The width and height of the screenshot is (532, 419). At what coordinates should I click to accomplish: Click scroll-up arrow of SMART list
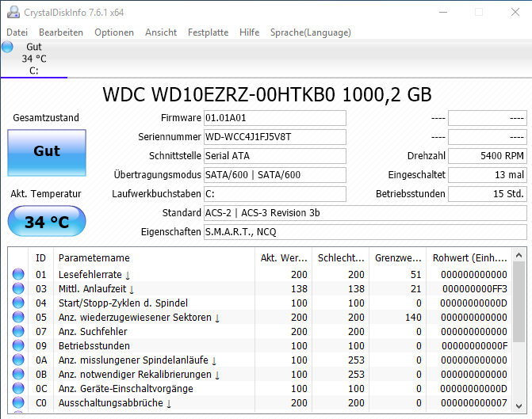coord(519,255)
